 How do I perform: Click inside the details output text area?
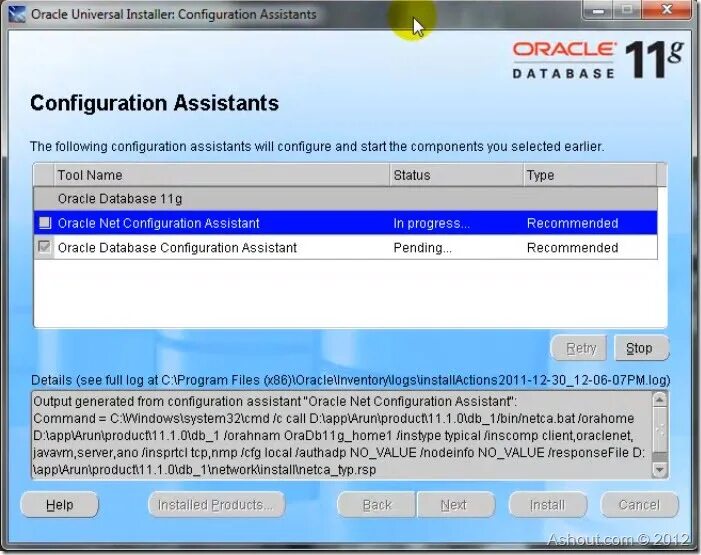point(342,435)
